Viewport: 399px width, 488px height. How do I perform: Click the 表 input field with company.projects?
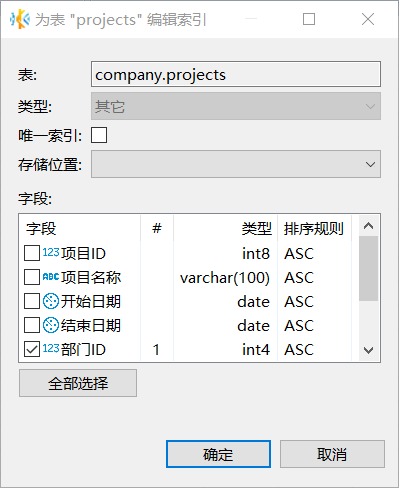point(236,74)
